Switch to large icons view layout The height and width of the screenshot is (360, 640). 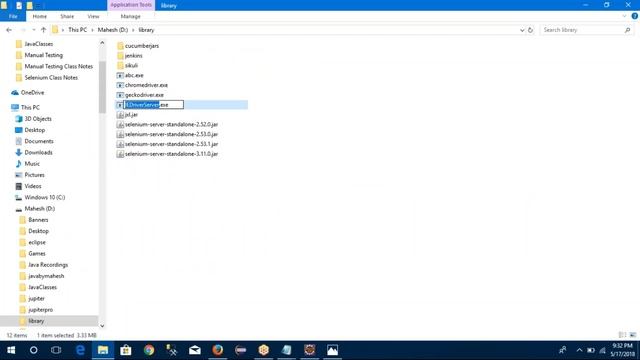633,335
